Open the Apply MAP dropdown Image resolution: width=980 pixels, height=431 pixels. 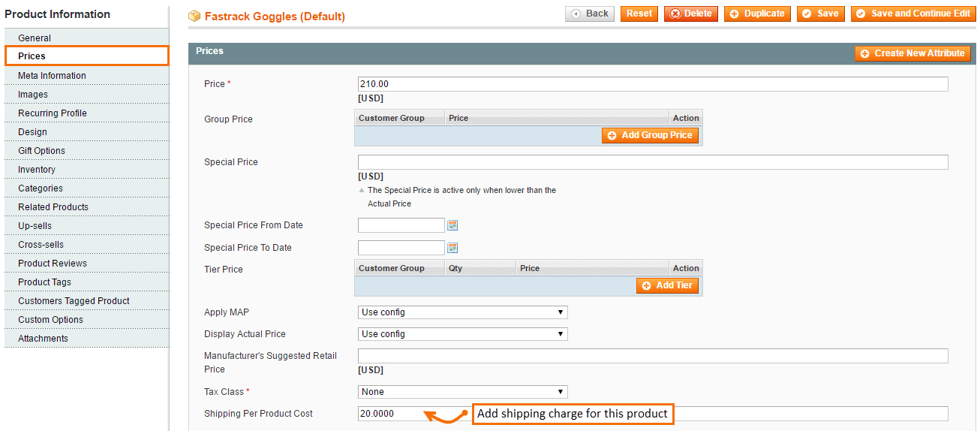pyautogui.click(x=462, y=312)
